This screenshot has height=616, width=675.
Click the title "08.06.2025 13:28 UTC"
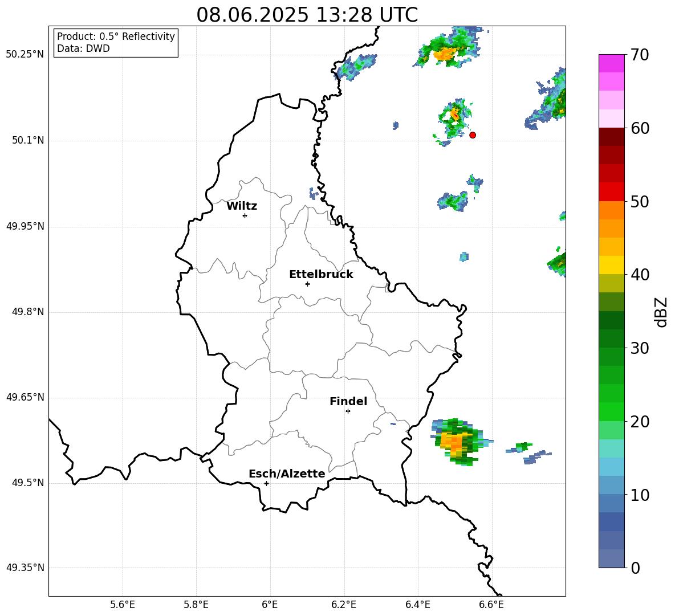307,15
